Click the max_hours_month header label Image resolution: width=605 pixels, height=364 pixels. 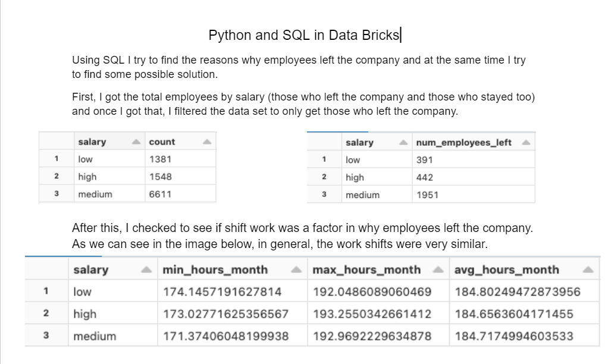click(366, 270)
